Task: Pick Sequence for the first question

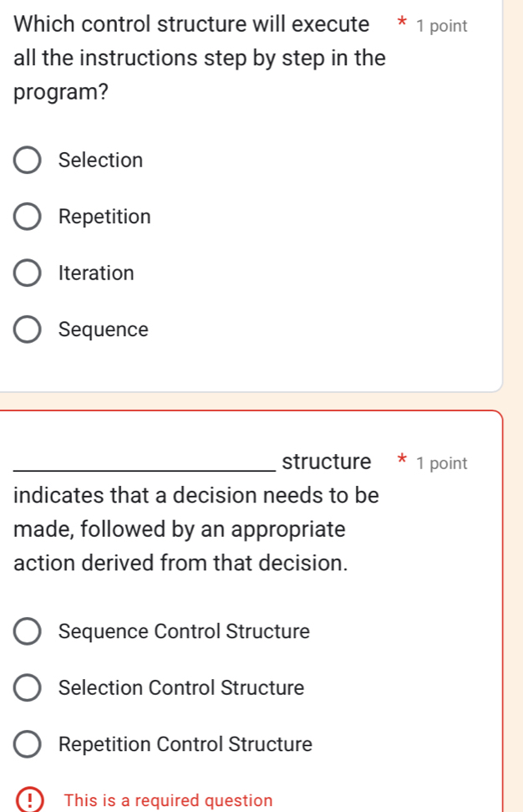Action: point(26,329)
